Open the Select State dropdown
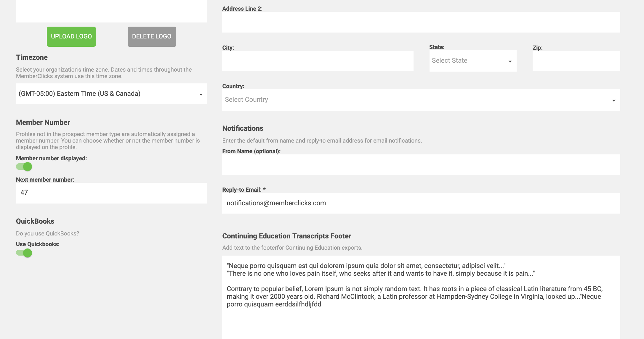This screenshot has height=339, width=644. pyautogui.click(x=473, y=61)
